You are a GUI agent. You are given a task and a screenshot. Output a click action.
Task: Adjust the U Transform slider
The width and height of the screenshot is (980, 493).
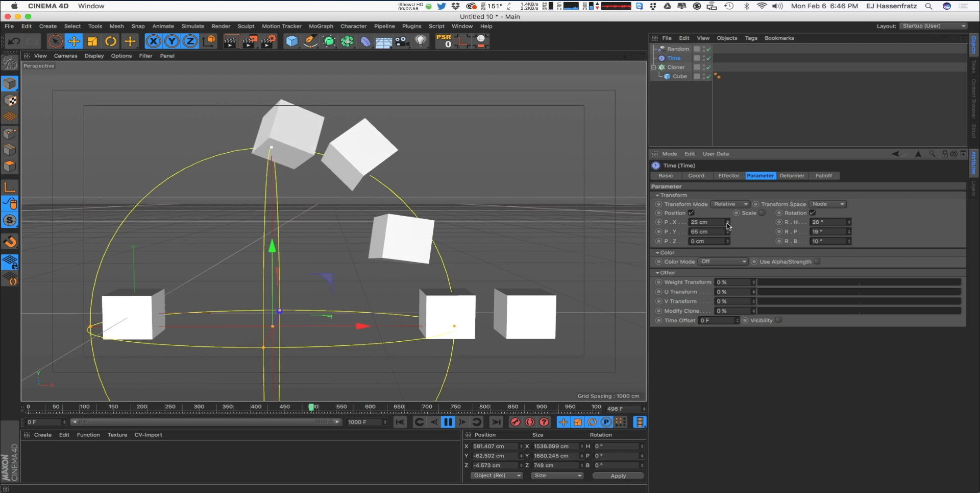[x=860, y=292]
